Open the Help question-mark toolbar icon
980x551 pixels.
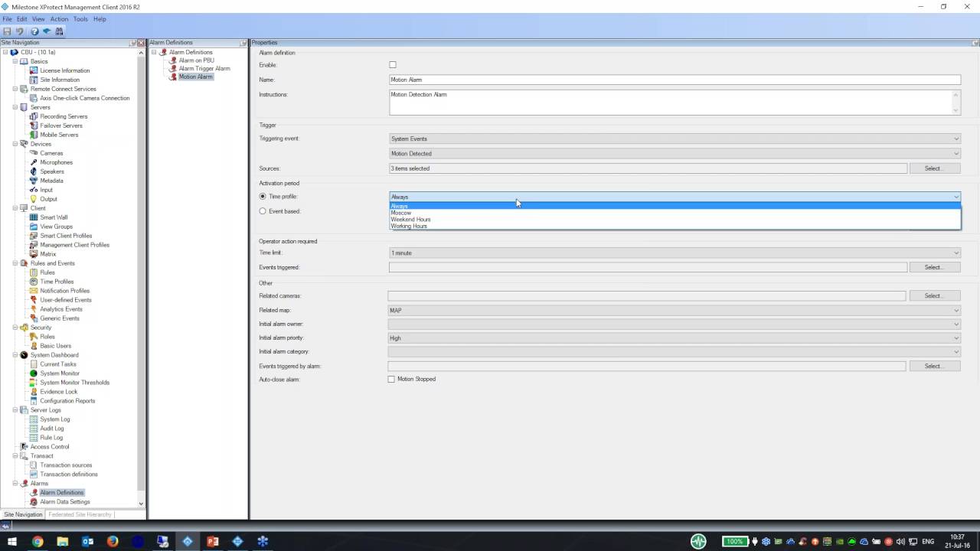tap(34, 31)
